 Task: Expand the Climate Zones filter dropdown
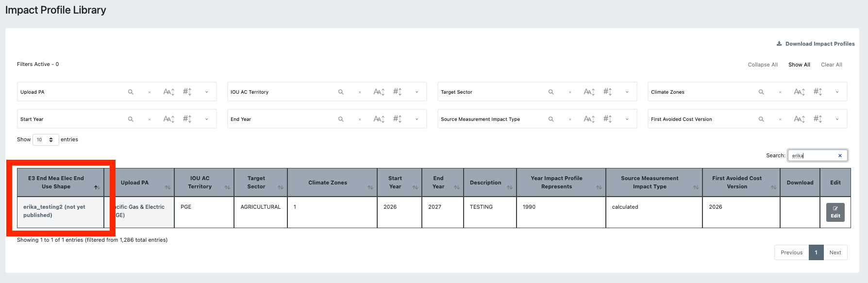coord(837,92)
